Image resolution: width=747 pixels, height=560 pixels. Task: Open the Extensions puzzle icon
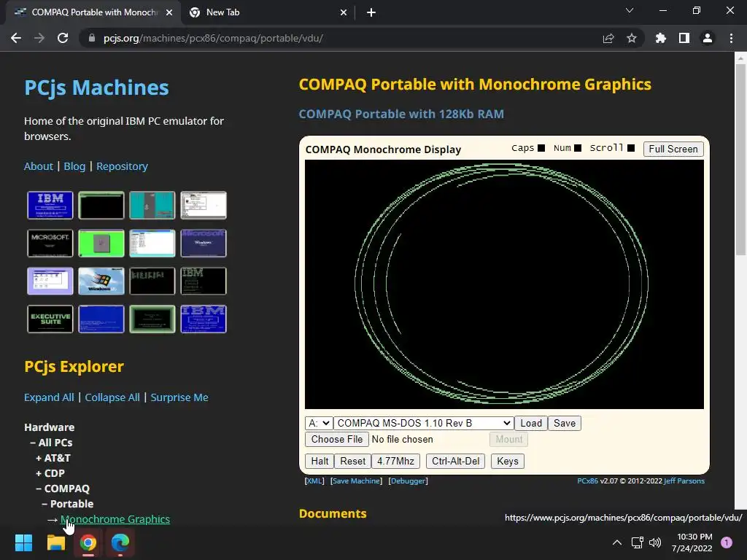(661, 38)
